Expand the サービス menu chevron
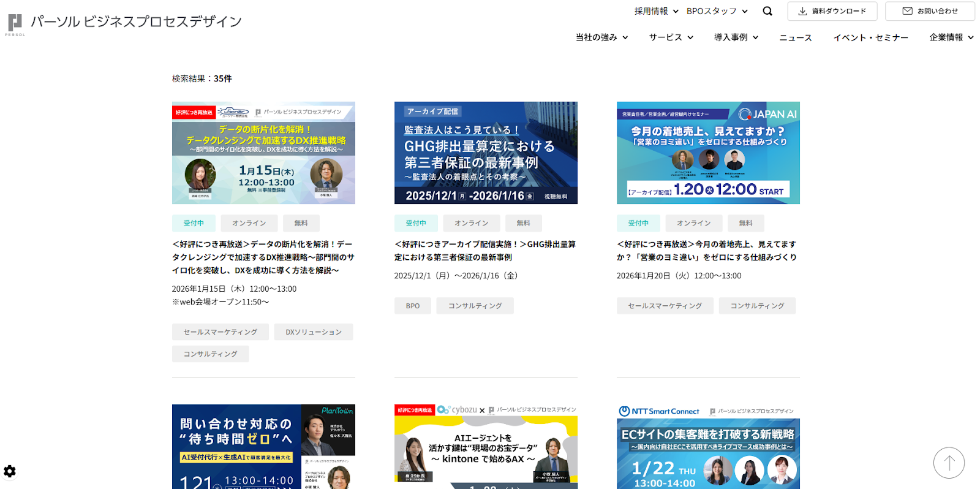Screen dimensions: 980x489 point(690,37)
